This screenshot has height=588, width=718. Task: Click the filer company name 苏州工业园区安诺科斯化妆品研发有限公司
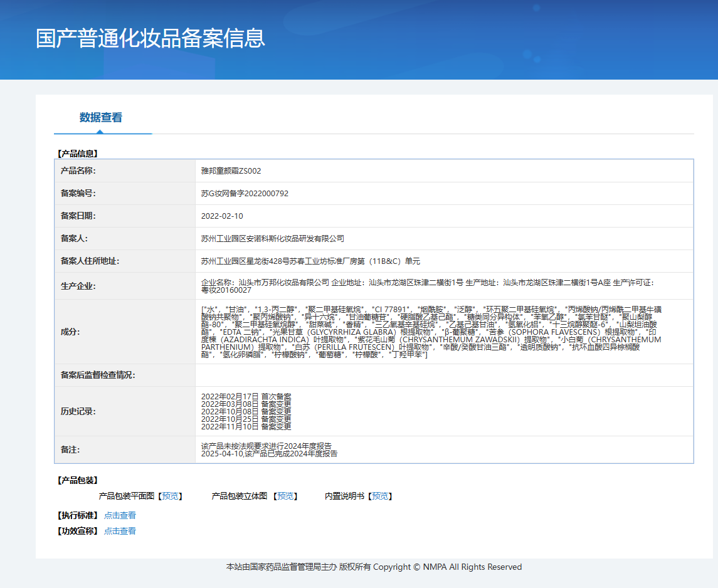pyautogui.click(x=273, y=239)
